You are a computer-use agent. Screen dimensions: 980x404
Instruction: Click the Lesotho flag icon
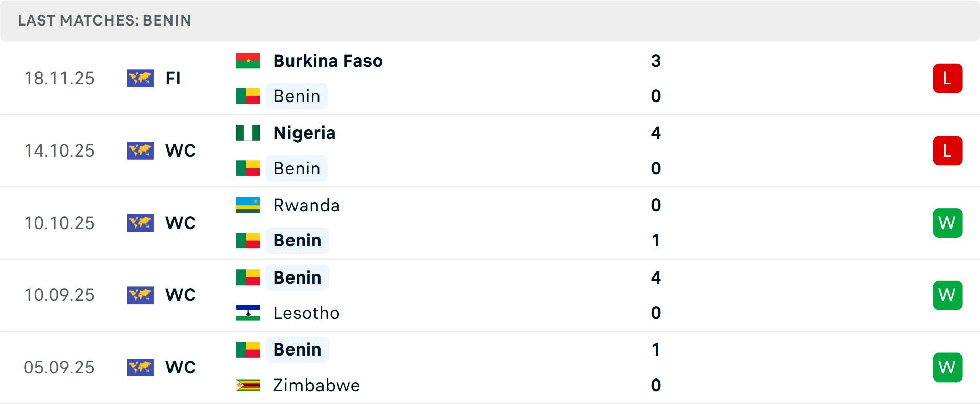point(248,313)
